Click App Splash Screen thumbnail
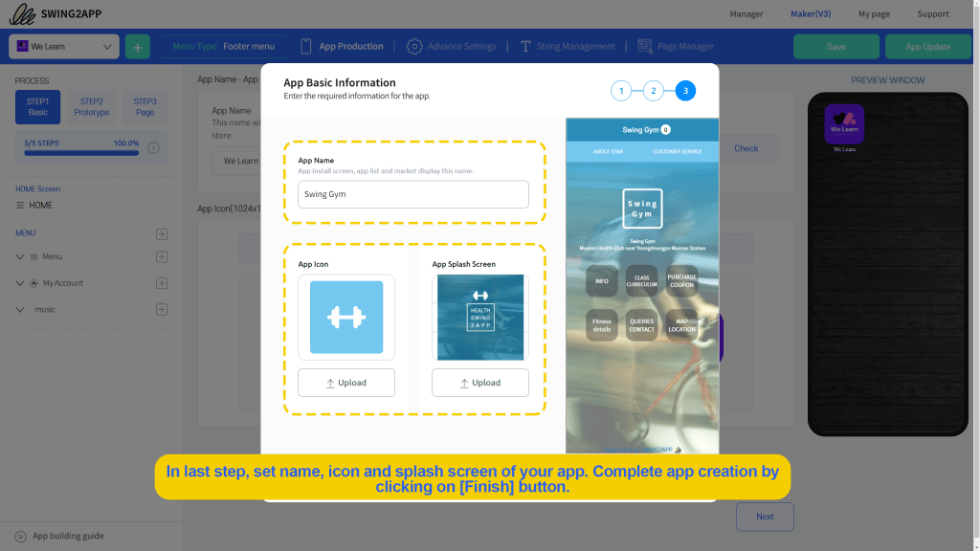The image size is (980, 551). (x=480, y=318)
